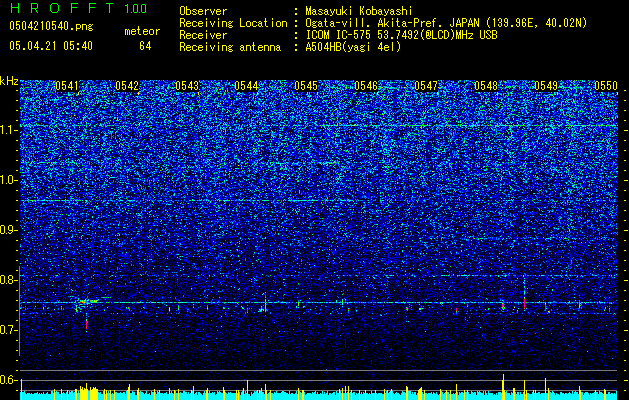
Task: Click the Receiving Location value text
Action: coord(446,23)
